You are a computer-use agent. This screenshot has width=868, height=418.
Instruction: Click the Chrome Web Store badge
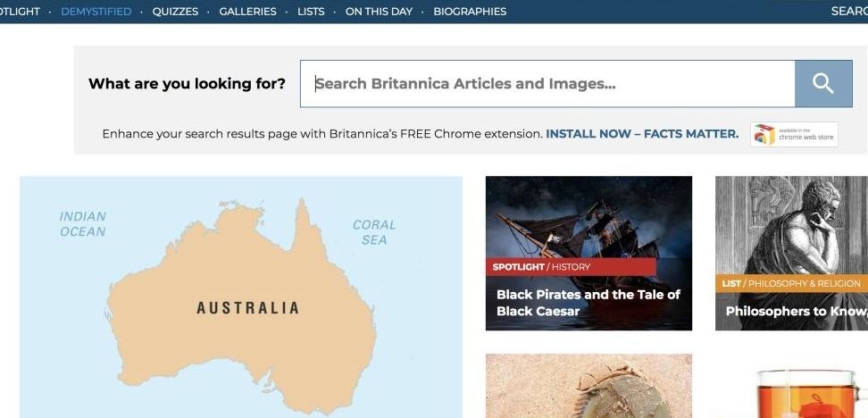[x=794, y=134]
